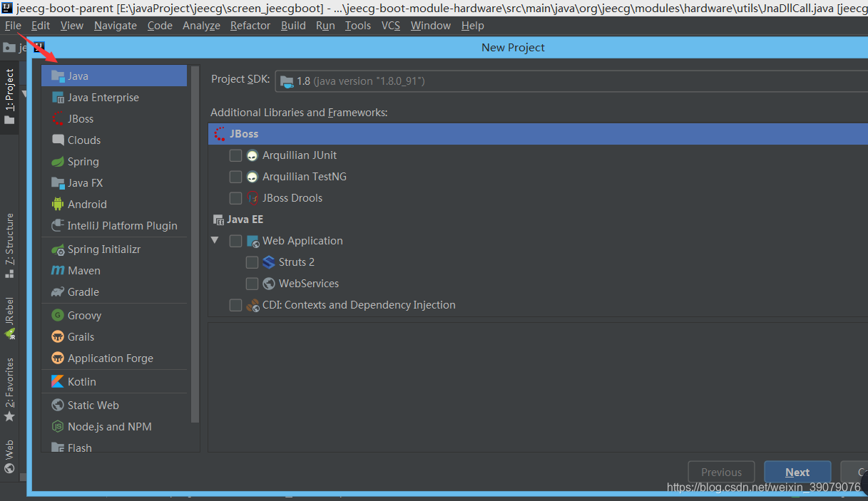Image resolution: width=868 pixels, height=501 pixels.
Task: Open the Build menu
Action: (293, 26)
